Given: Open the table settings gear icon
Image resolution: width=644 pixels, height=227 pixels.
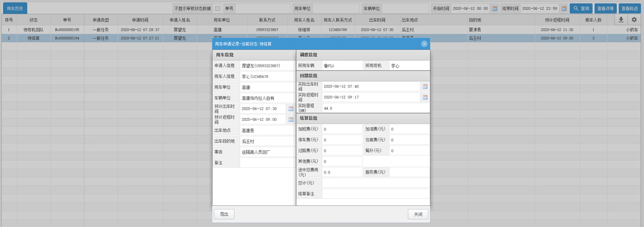Looking at the screenshot, I should click(x=633, y=19).
